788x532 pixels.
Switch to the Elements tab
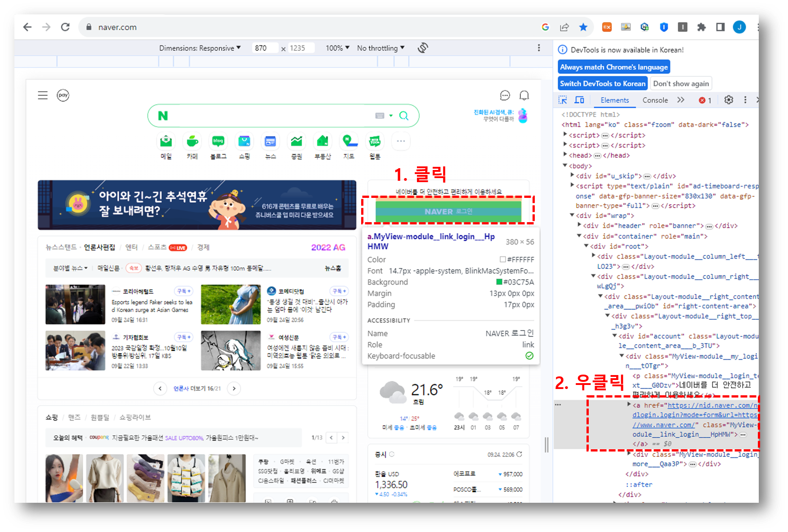614,100
